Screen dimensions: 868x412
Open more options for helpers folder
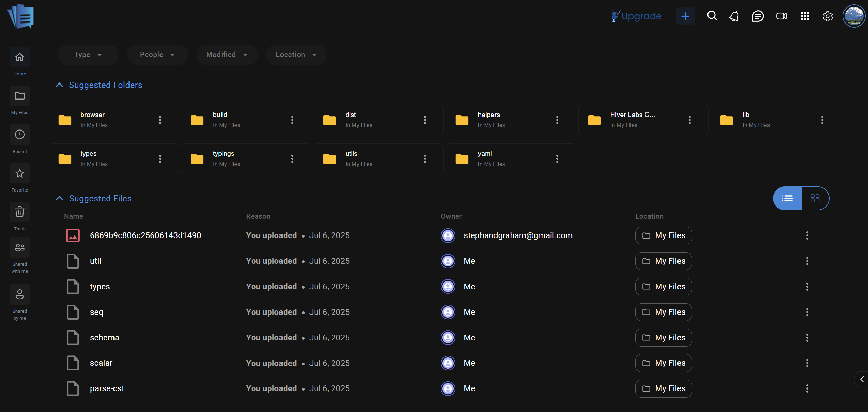click(x=557, y=120)
